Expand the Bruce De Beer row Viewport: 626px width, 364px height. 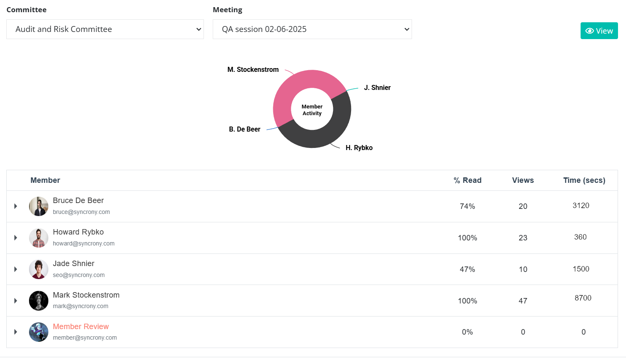(16, 206)
